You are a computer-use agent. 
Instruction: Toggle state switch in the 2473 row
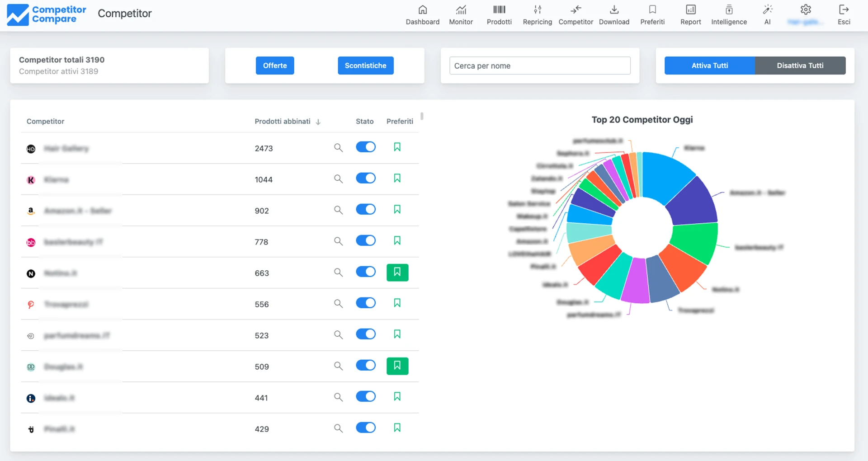[366, 147]
